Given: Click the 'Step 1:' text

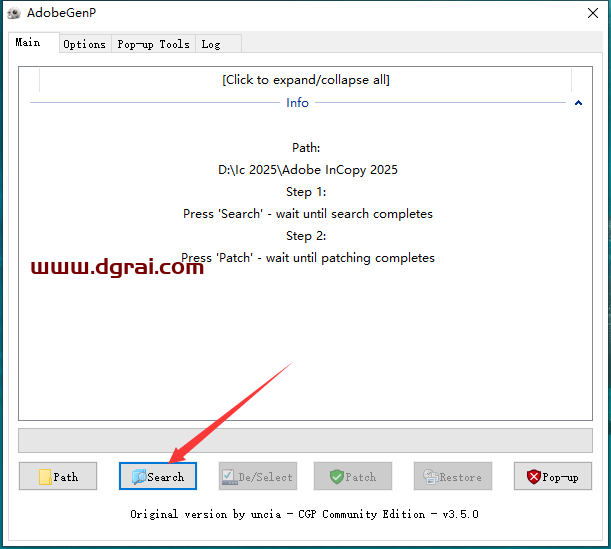Looking at the screenshot, I should tap(306, 192).
